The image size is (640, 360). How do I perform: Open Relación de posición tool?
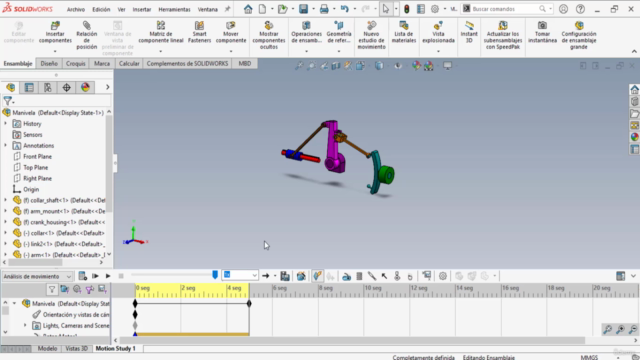tap(87, 35)
